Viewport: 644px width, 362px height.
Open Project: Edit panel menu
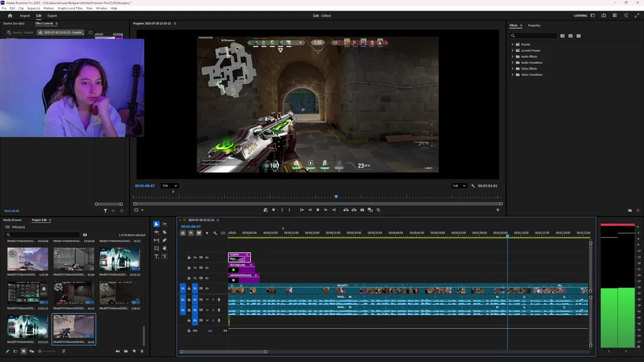50,220
